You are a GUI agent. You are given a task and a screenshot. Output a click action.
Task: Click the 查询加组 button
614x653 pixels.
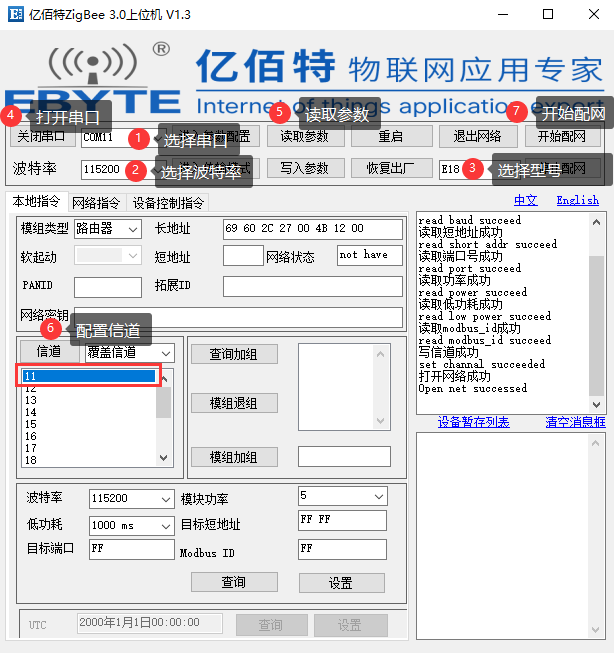coord(234,354)
